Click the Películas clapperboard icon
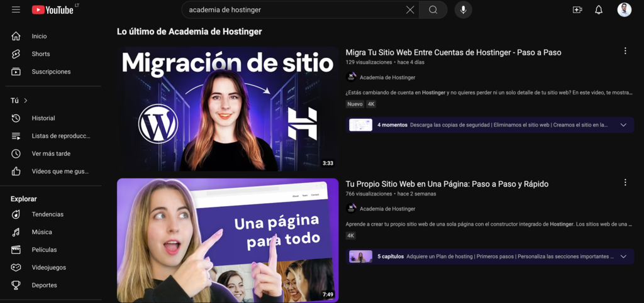Screen dimensions: 644x303 pyautogui.click(x=16, y=250)
